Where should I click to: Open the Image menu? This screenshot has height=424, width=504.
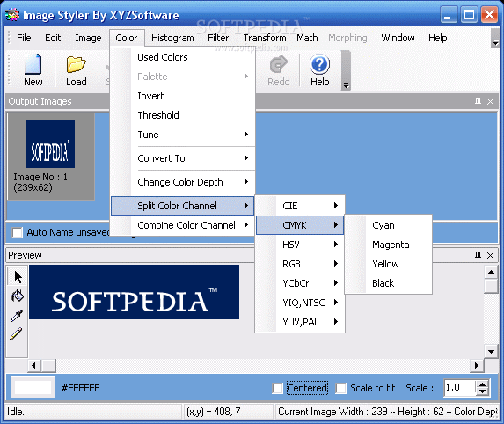click(88, 38)
